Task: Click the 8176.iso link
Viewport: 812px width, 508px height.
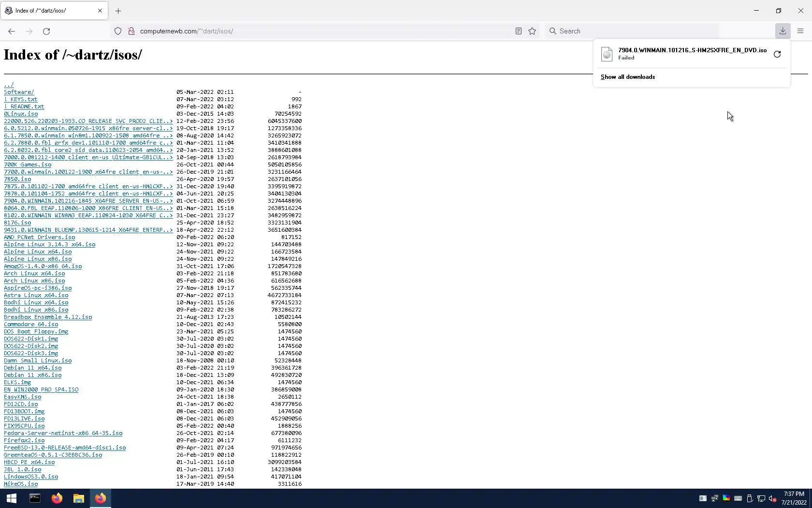Action: click(x=17, y=223)
